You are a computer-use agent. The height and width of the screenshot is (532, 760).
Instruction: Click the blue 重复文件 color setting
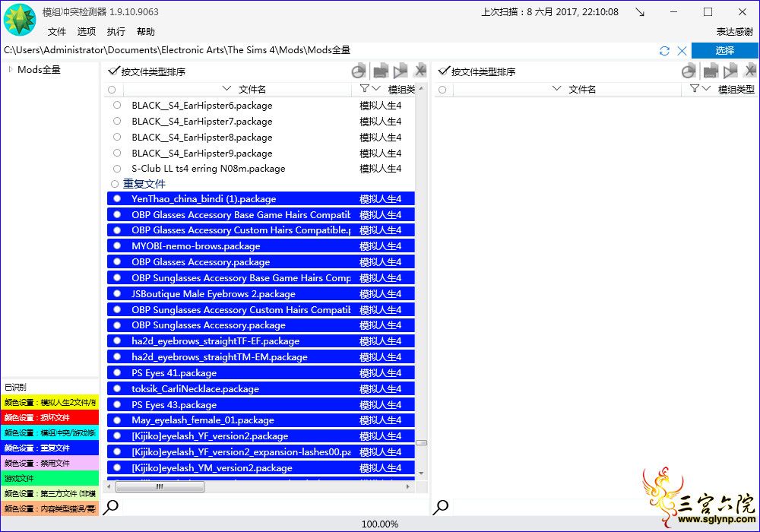50,448
